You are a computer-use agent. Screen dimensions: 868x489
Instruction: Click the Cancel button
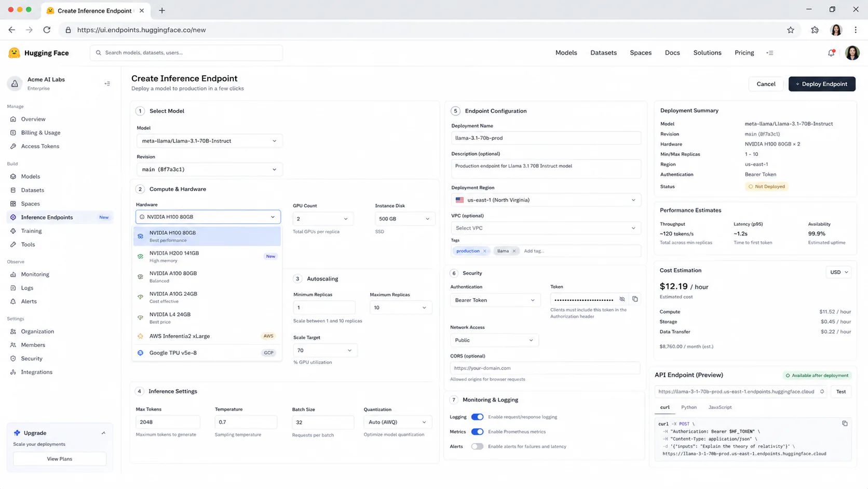pyautogui.click(x=766, y=84)
